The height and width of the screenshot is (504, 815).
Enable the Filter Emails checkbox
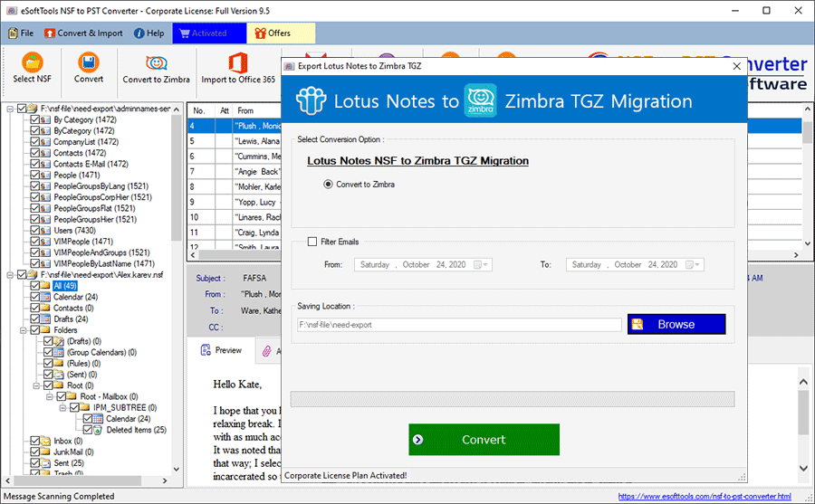(312, 242)
